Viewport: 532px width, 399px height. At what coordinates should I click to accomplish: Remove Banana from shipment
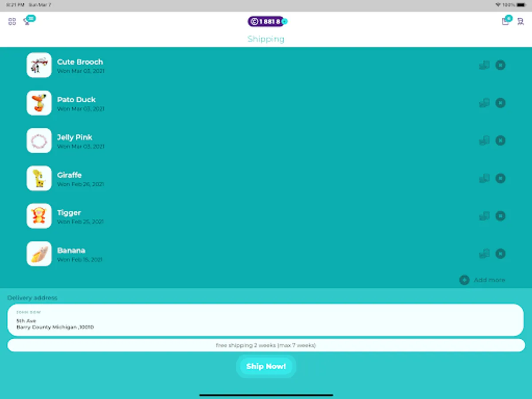pyautogui.click(x=500, y=254)
